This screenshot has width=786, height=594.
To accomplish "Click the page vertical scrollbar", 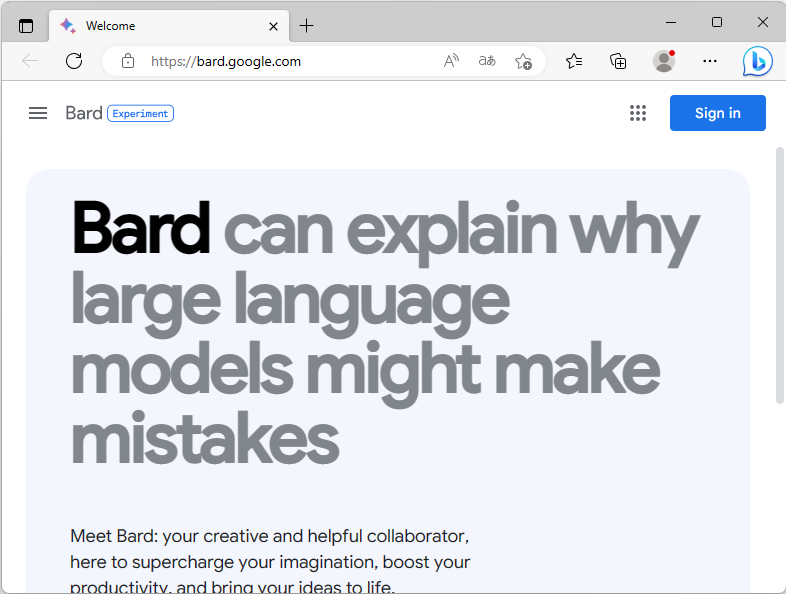I will pyautogui.click(x=779, y=276).
